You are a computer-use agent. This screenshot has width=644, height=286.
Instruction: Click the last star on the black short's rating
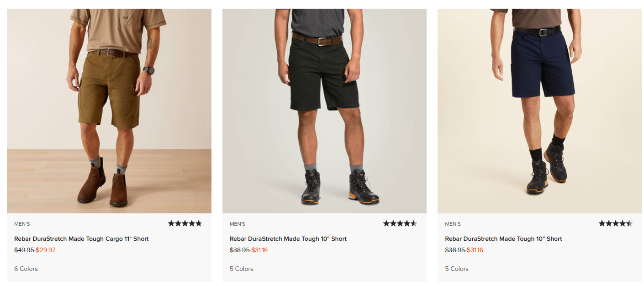[413, 223]
